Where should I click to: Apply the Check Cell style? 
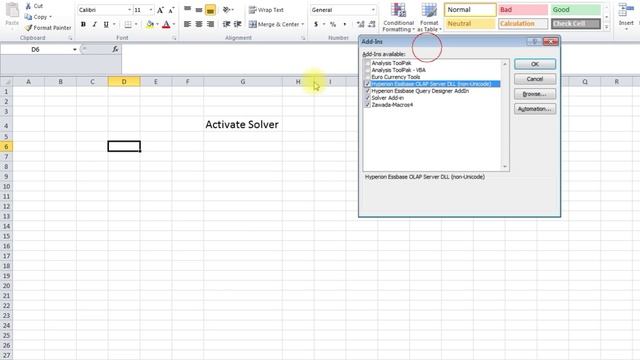coord(576,24)
